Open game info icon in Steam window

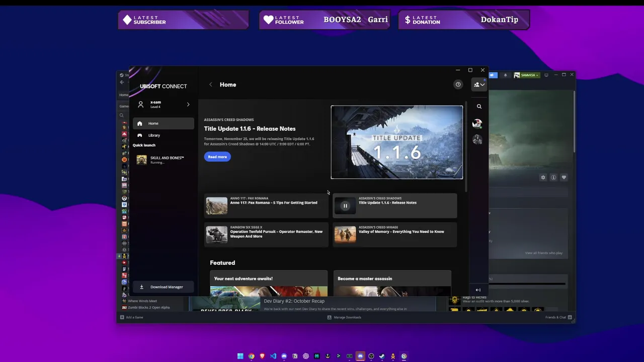click(553, 177)
